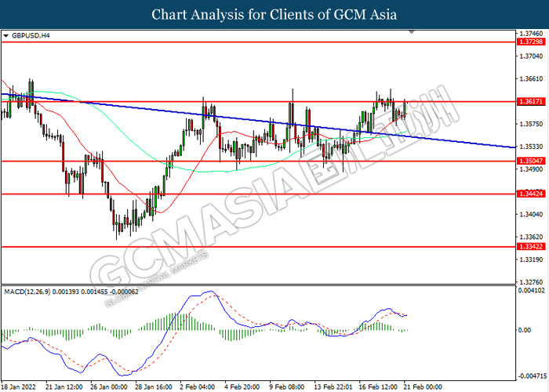Click the 1.34424 red price label
Image resolution: width=549 pixels, height=392 pixels.
pyautogui.click(x=531, y=194)
